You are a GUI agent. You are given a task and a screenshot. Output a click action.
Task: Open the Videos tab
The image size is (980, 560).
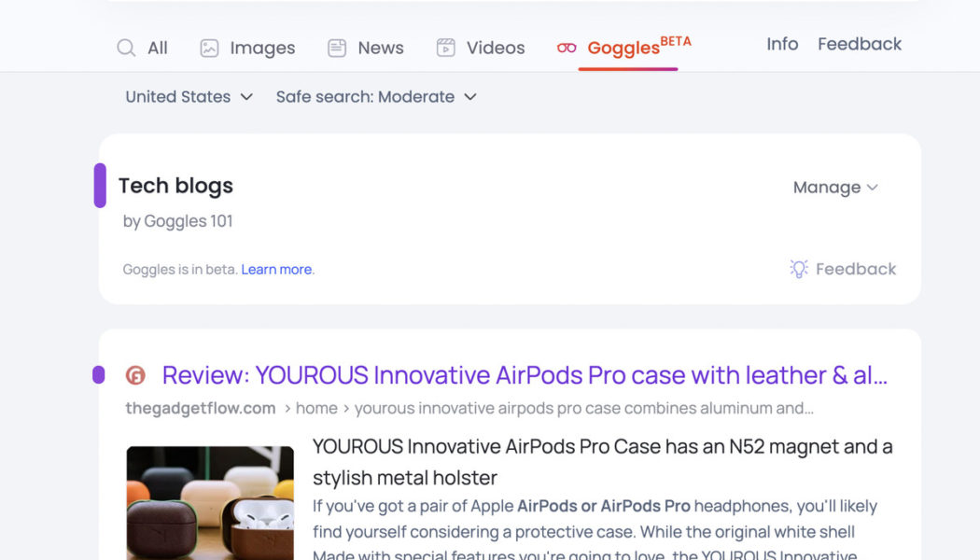click(494, 47)
